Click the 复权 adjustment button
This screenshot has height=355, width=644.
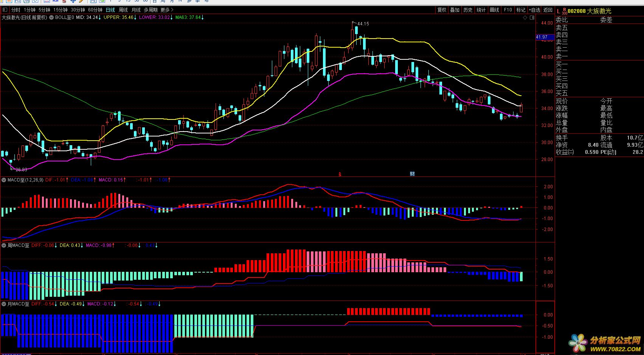click(442, 10)
